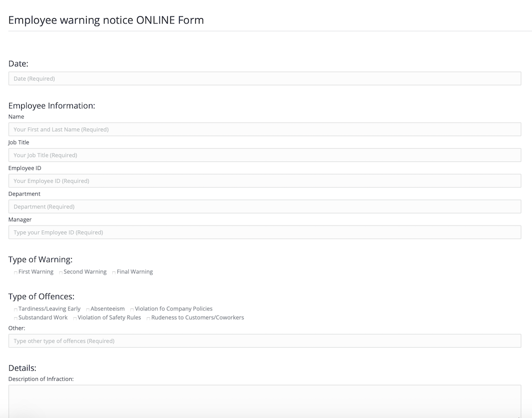Enable the Tardiness/Leaving Early checkbox
This screenshot has height=418, width=532.
(16, 309)
